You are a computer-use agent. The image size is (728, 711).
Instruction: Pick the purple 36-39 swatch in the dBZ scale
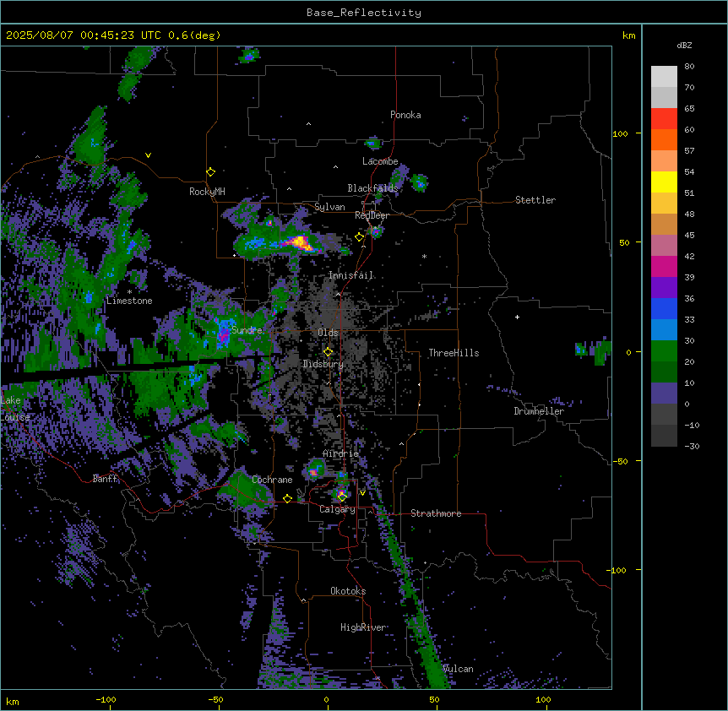[x=664, y=288]
